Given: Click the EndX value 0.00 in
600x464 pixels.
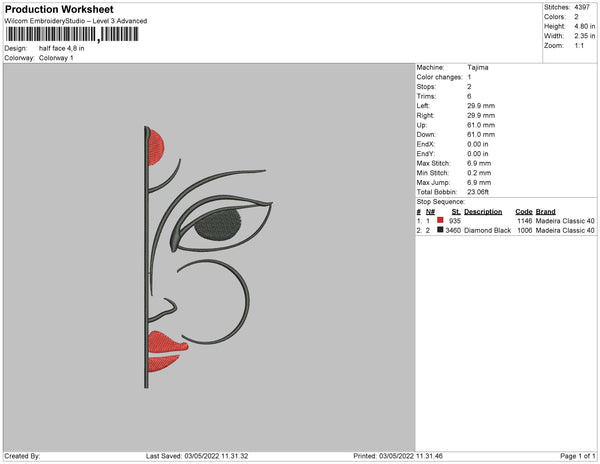Looking at the screenshot, I should coord(478,144).
